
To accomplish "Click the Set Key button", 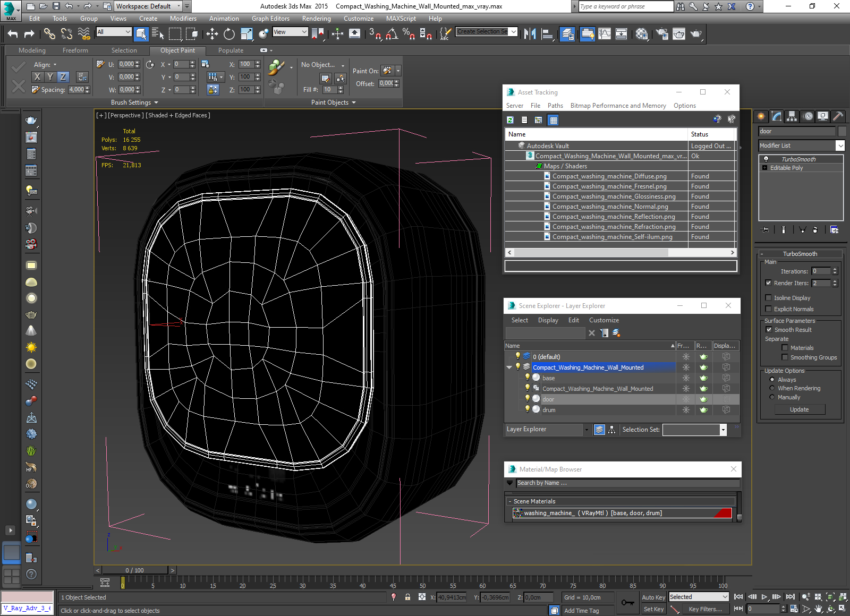I will (x=653, y=609).
